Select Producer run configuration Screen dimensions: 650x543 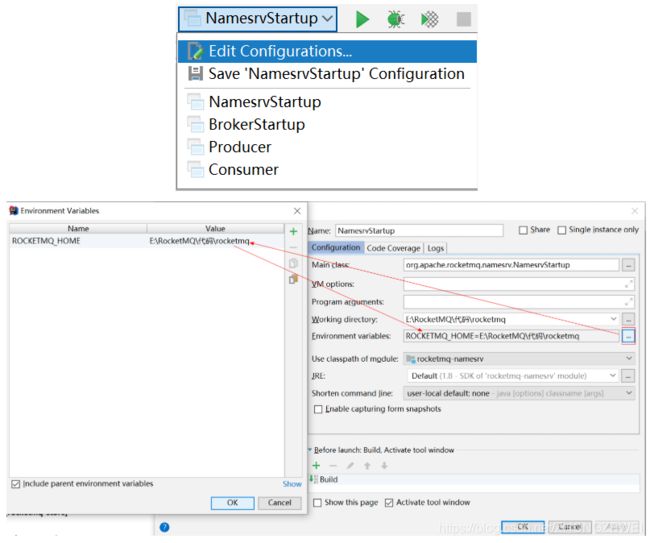pyautogui.click(x=327, y=147)
